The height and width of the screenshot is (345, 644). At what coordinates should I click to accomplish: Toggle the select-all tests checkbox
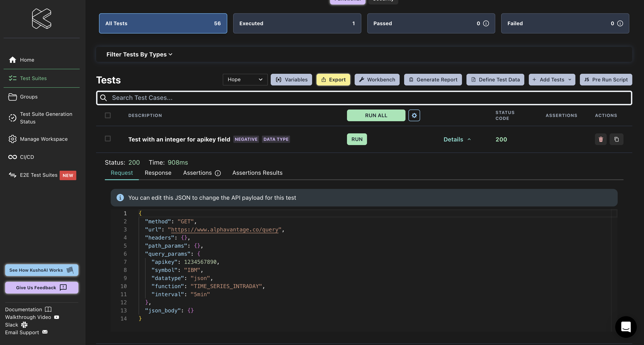click(x=108, y=115)
